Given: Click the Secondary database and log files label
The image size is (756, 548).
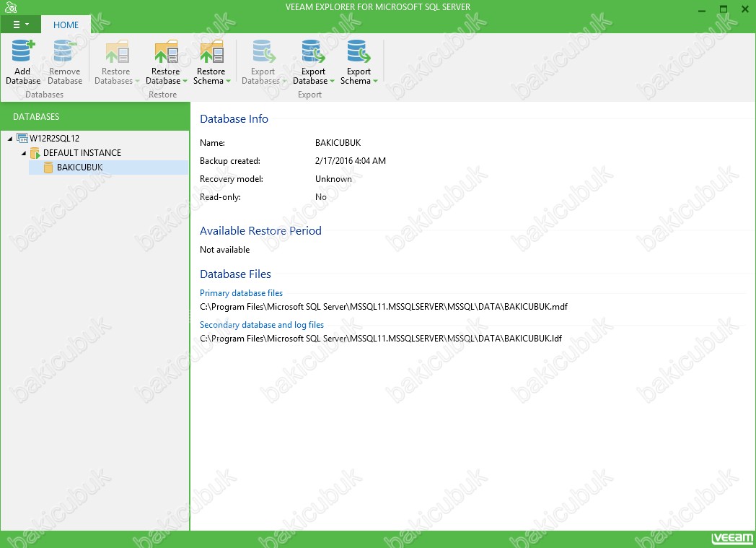Looking at the screenshot, I should tap(262, 325).
